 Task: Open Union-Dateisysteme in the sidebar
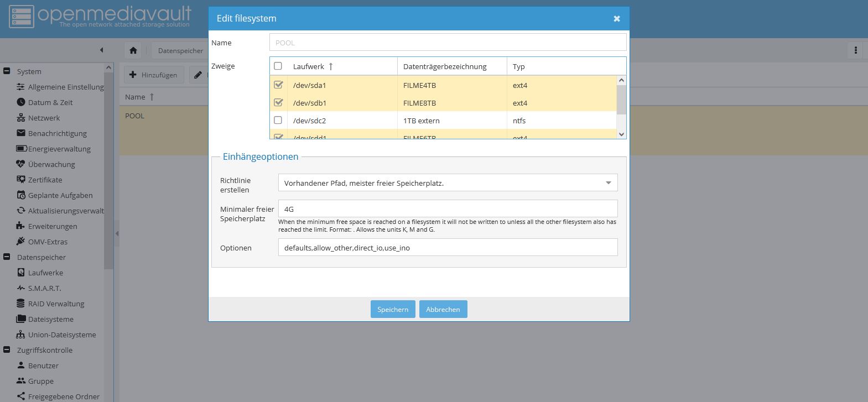click(62, 335)
